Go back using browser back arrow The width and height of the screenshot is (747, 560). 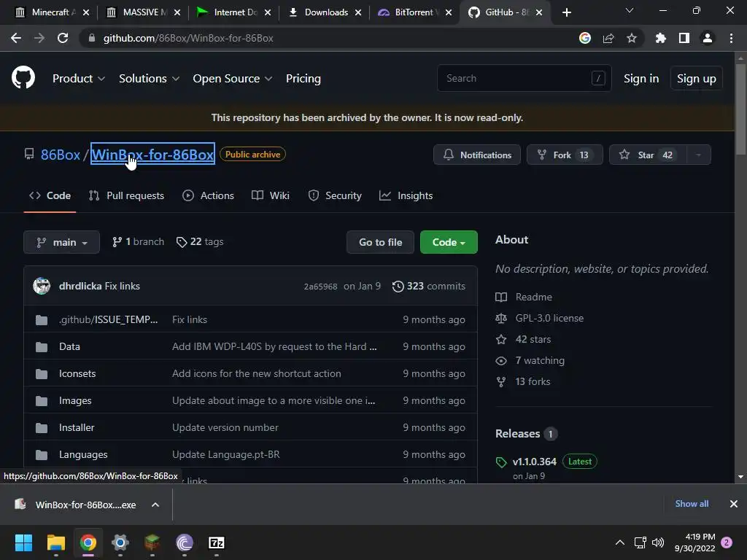(16, 38)
